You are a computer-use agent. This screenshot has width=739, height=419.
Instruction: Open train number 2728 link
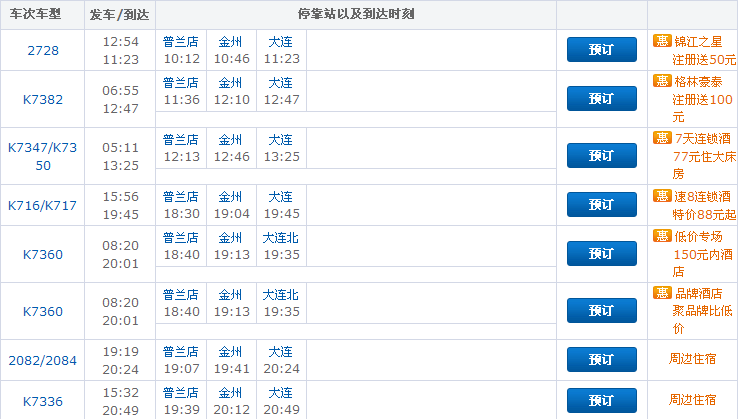43,50
